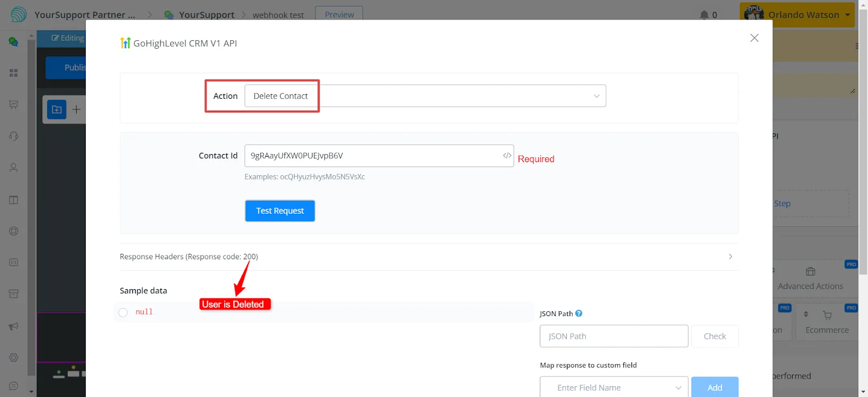Open the Action dropdown showing Delete Contact
Image resolution: width=868 pixels, height=397 pixels.
point(425,96)
